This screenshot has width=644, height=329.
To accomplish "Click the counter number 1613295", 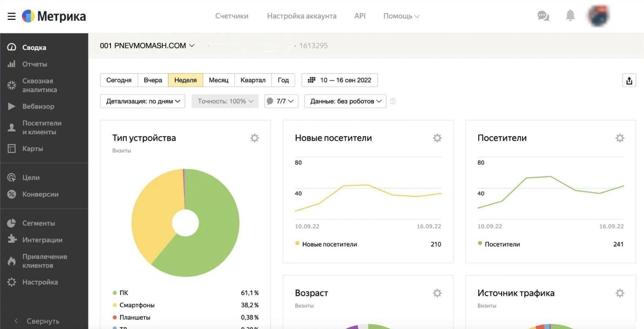I will (313, 45).
